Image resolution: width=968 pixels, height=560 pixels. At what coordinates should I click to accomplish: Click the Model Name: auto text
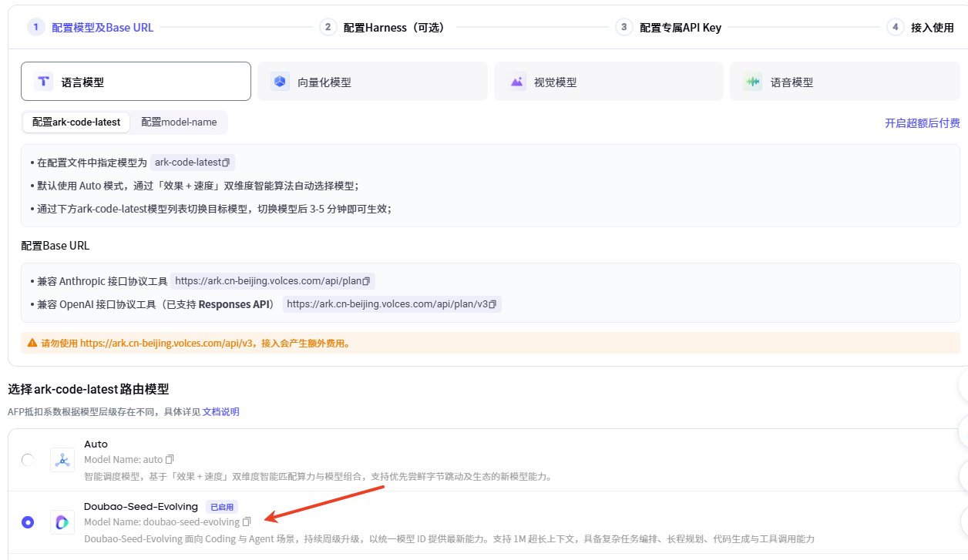123,459
